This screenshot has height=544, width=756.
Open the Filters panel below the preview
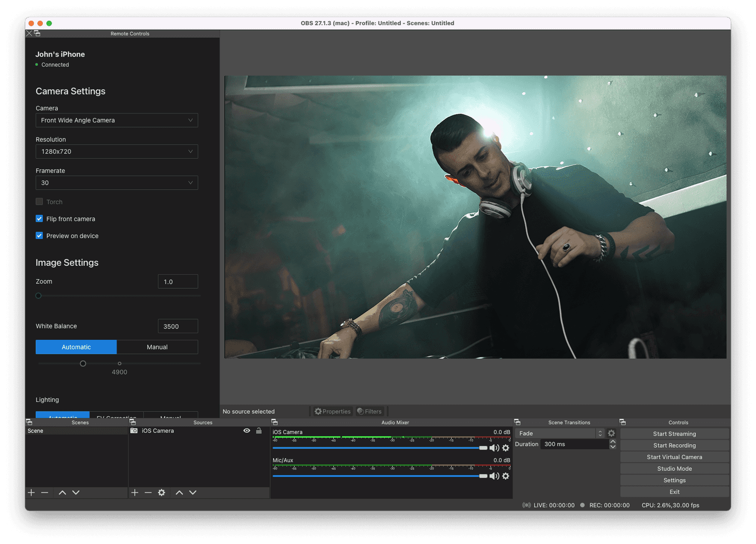point(370,411)
